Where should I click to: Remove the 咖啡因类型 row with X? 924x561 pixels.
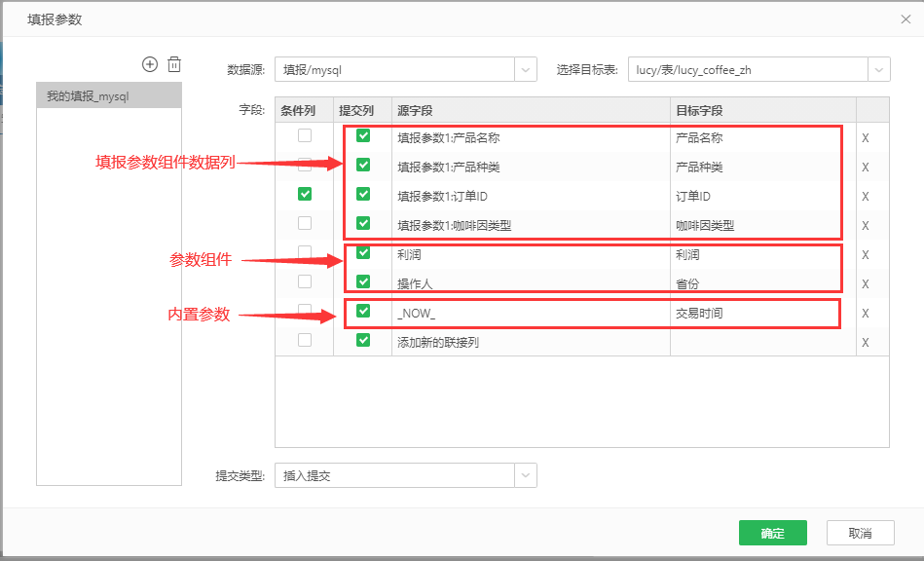(x=865, y=226)
